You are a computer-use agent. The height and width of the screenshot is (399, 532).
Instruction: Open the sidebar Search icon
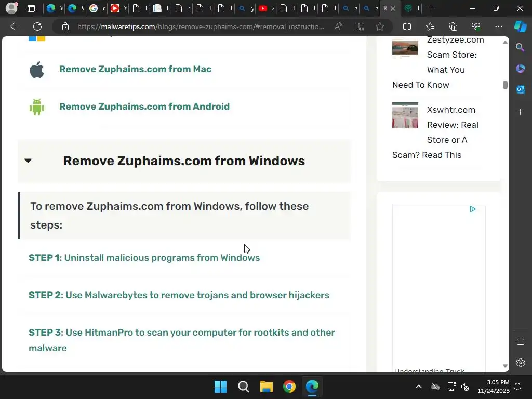coord(520,47)
